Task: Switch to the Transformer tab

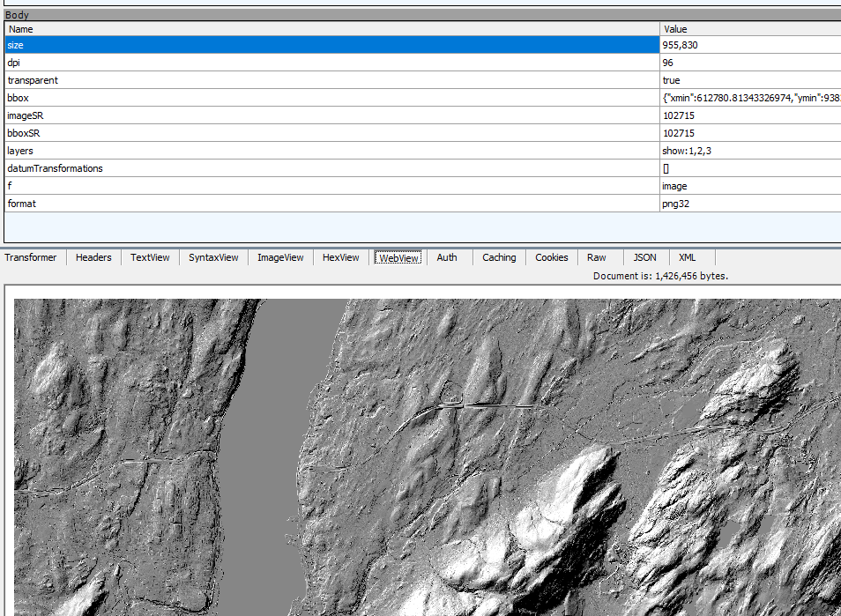Action: [x=31, y=257]
